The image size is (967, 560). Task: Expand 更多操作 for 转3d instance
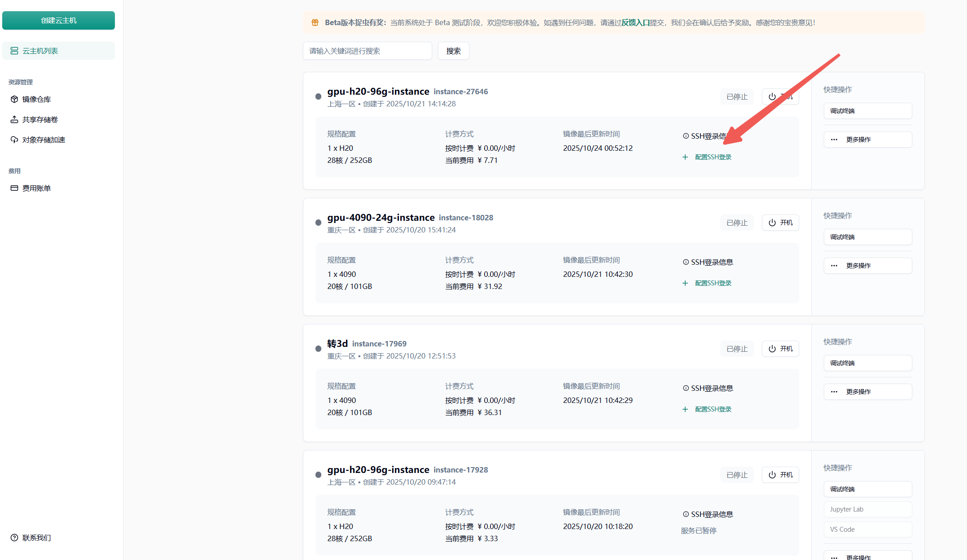click(867, 392)
